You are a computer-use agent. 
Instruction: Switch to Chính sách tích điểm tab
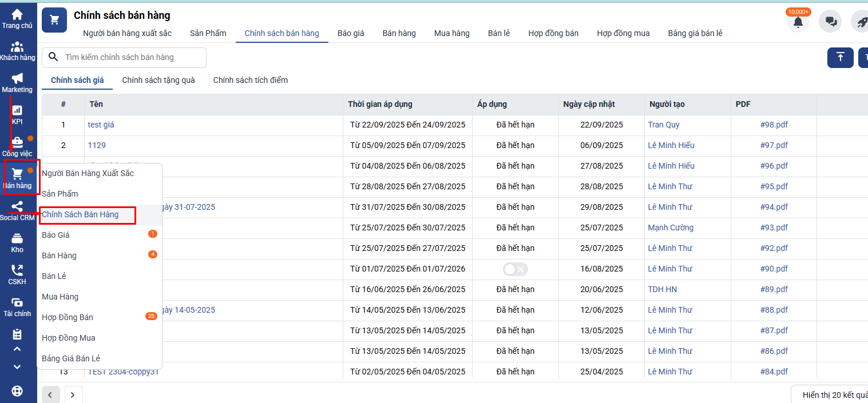[250, 80]
